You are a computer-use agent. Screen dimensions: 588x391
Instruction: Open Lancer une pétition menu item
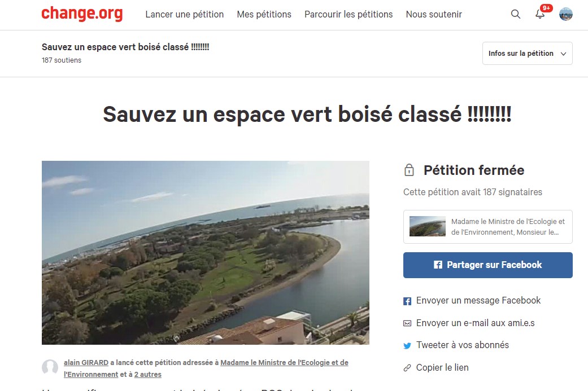(x=185, y=14)
